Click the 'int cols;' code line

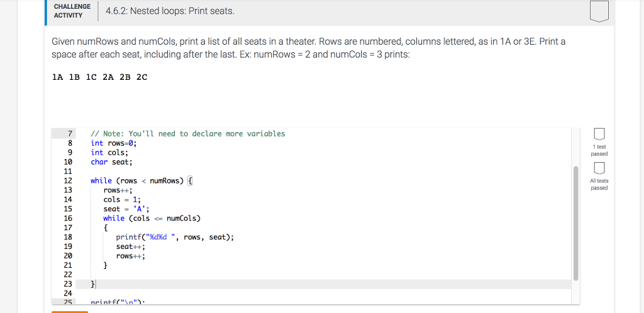pyautogui.click(x=109, y=153)
